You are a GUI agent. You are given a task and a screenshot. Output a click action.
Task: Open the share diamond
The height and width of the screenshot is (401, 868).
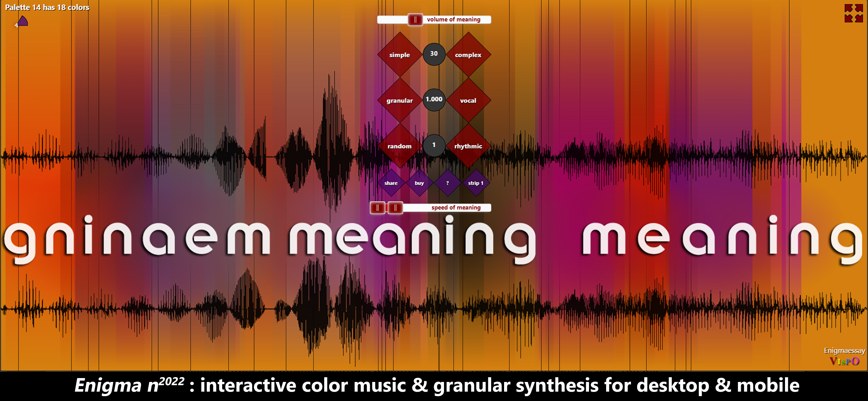click(391, 183)
